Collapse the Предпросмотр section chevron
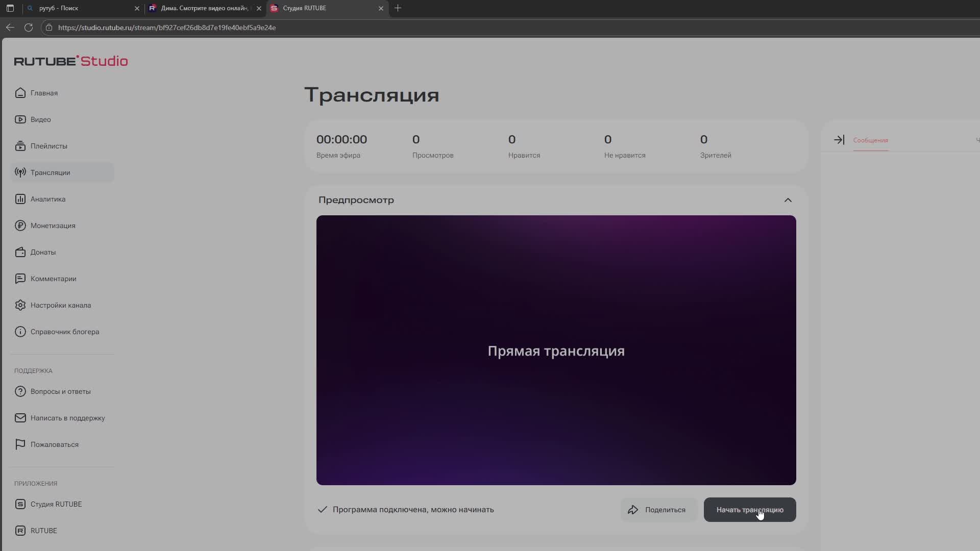Image resolution: width=980 pixels, height=551 pixels. (788, 200)
